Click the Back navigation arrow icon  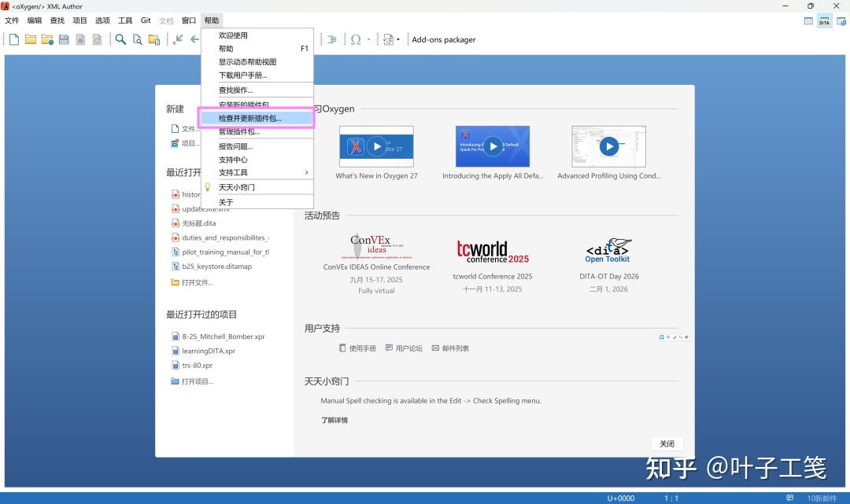click(194, 39)
